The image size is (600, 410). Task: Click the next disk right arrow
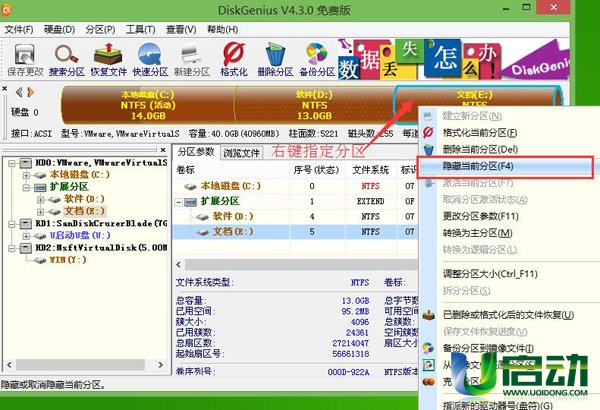click(31, 92)
